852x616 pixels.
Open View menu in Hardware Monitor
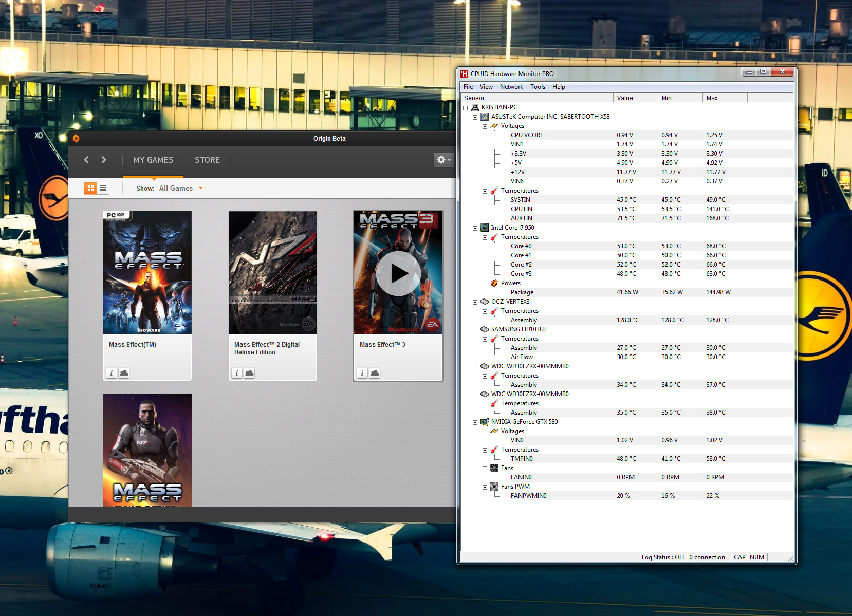pyautogui.click(x=486, y=87)
